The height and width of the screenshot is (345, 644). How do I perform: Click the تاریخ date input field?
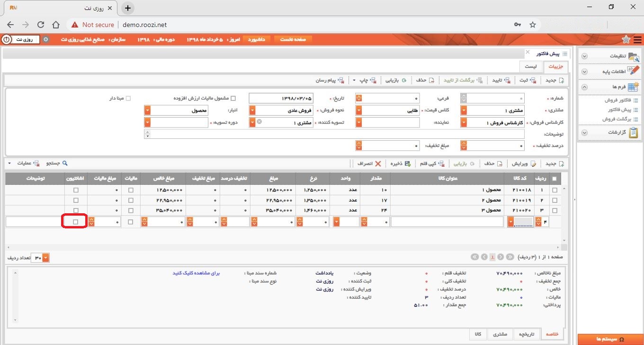[281, 98]
